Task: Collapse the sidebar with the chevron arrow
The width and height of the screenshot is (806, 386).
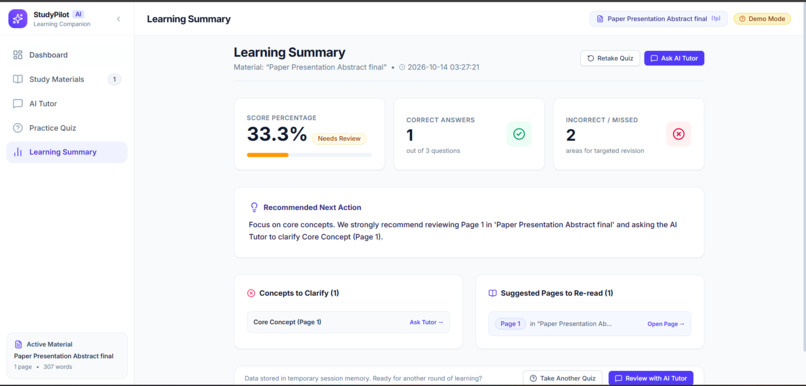Action: [x=118, y=19]
